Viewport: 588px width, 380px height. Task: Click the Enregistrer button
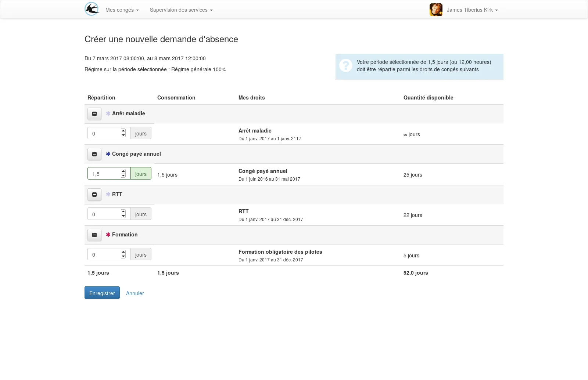point(102,293)
